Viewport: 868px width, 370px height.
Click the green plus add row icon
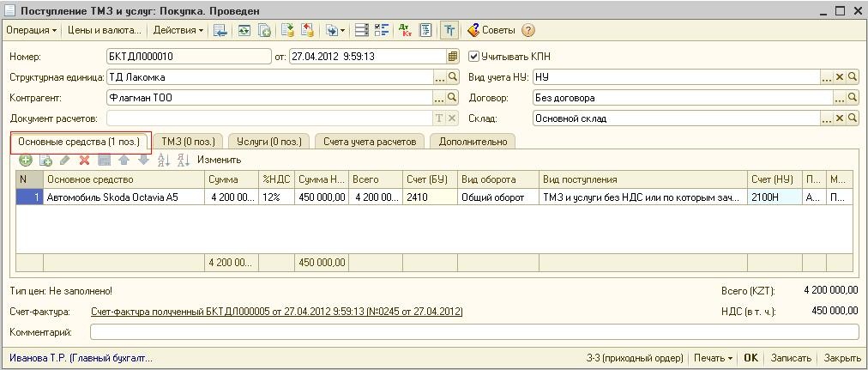[x=26, y=160]
